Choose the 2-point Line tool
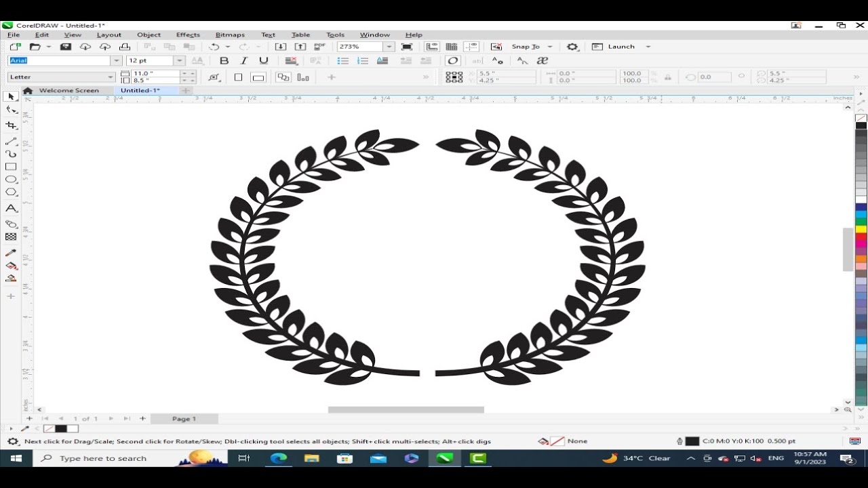This screenshot has height=488, width=868. click(x=11, y=141)
